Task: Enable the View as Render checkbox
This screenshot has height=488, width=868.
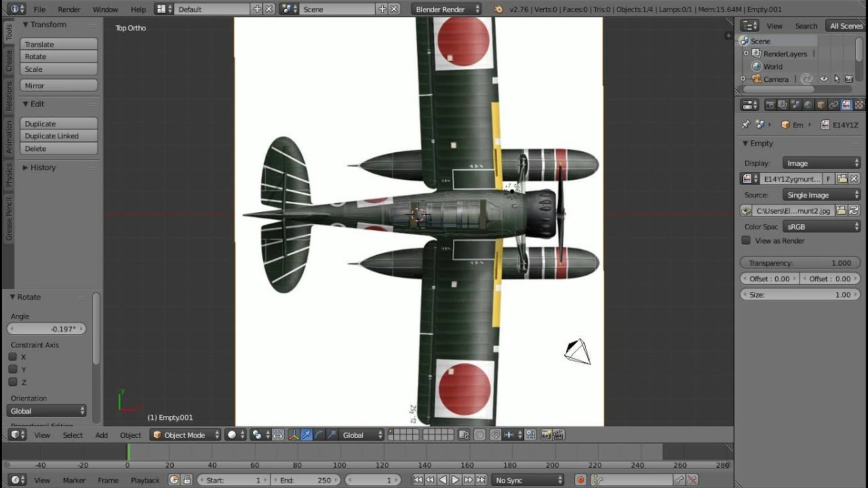Action: [x=746, y=241]
